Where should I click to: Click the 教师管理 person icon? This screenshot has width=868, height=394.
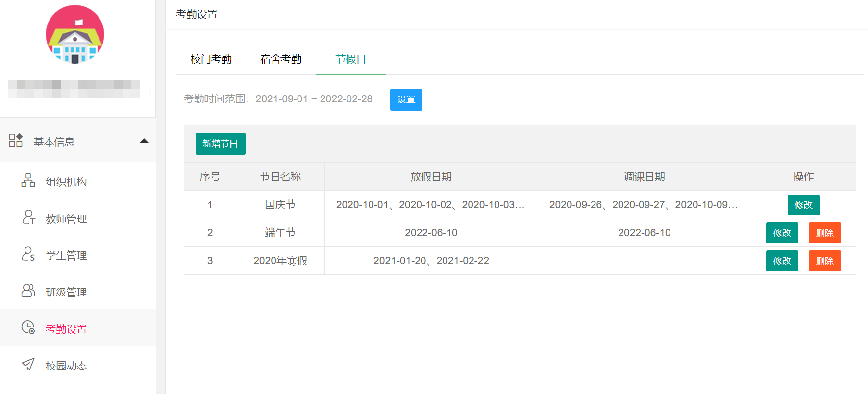pyautogui.click(x=28, y=218)
